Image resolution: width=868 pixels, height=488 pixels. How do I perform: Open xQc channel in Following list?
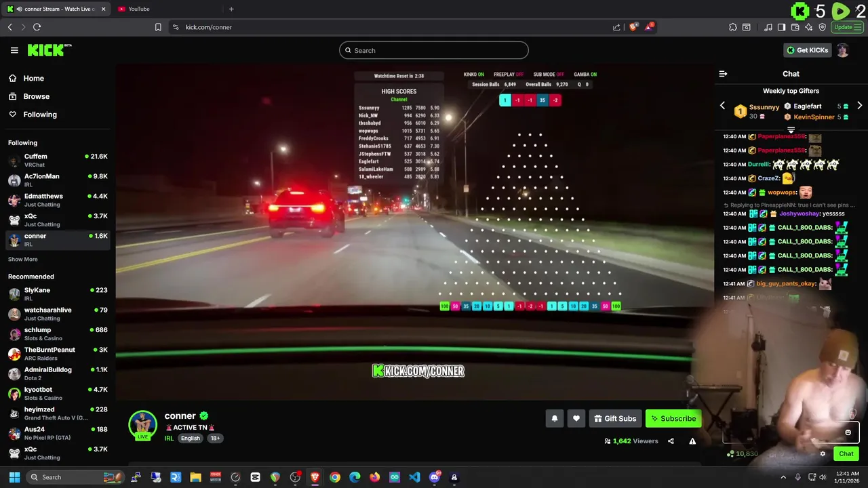click(57, 220)
